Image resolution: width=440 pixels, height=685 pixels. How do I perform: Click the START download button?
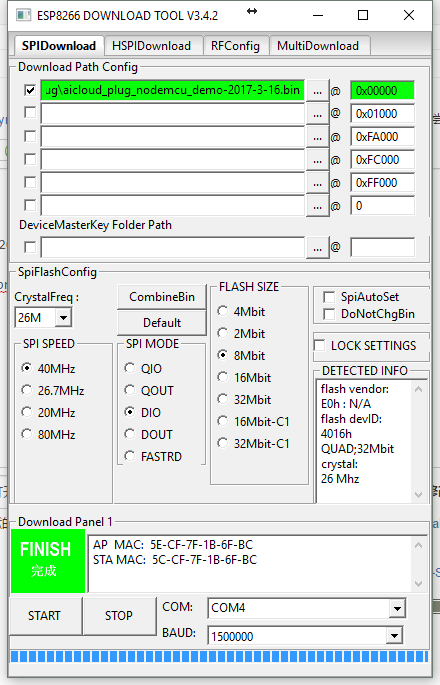[x=45, y=616]
